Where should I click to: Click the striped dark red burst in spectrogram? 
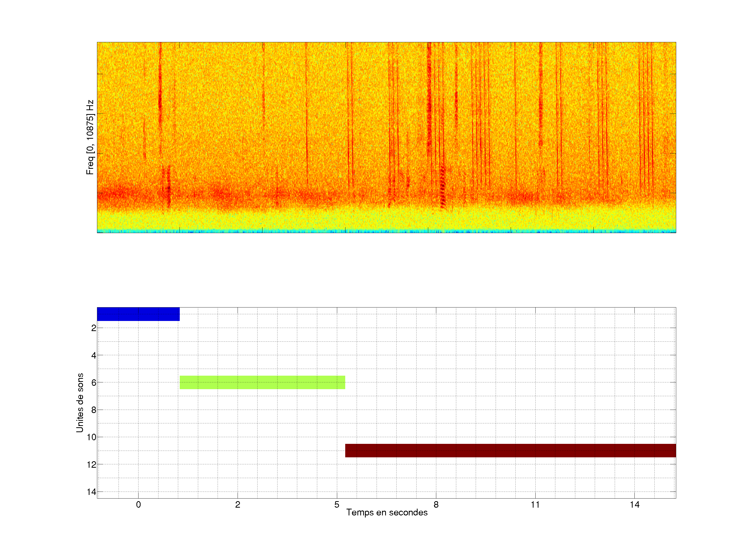pyautogui.click(x=443, y=186)
